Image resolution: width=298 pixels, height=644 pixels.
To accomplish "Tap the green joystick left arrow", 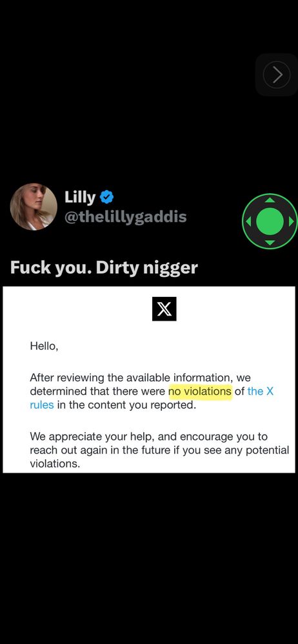I will click(x=248, y=222).
